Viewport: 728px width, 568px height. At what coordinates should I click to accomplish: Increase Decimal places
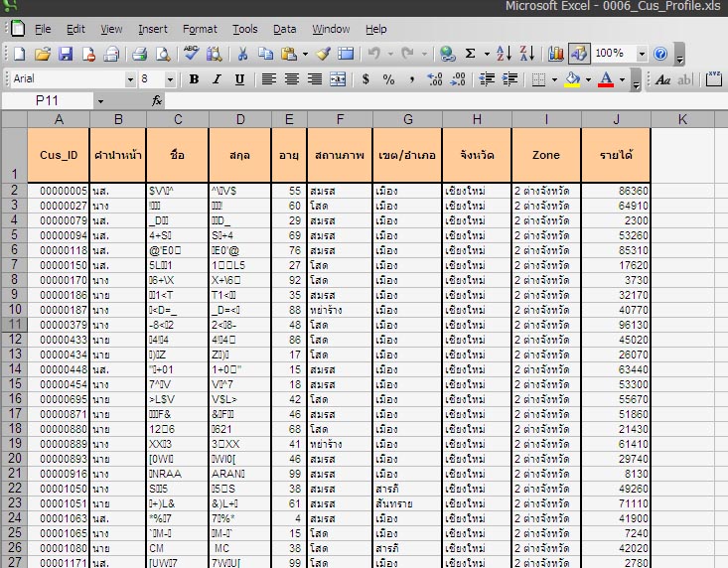(x=435, y=79)
